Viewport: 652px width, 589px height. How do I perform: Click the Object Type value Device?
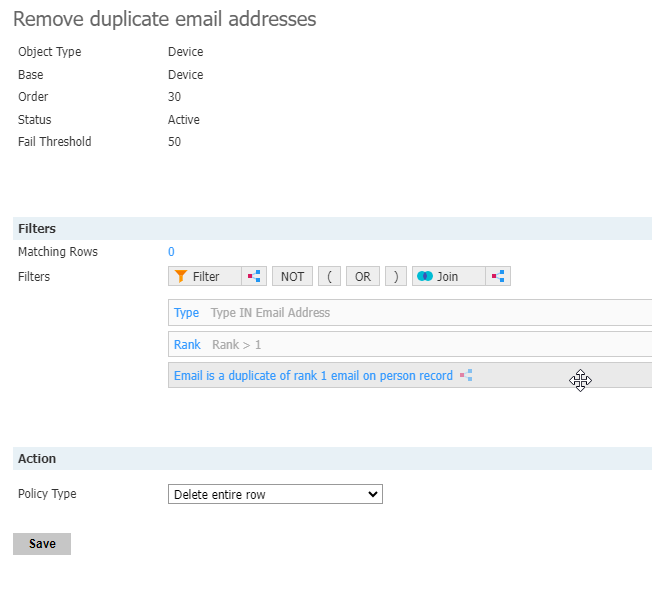coord(185,52)
